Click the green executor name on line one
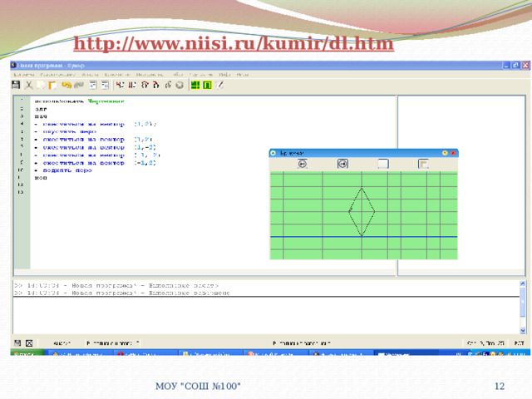 (106, 101)
